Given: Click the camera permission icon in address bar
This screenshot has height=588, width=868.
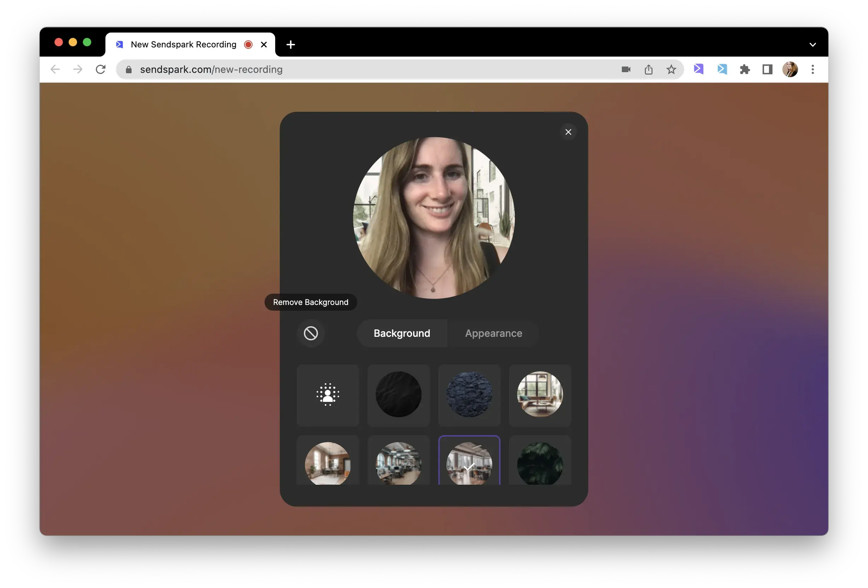Looking at the screenshot, I should (x=626, y=69).
